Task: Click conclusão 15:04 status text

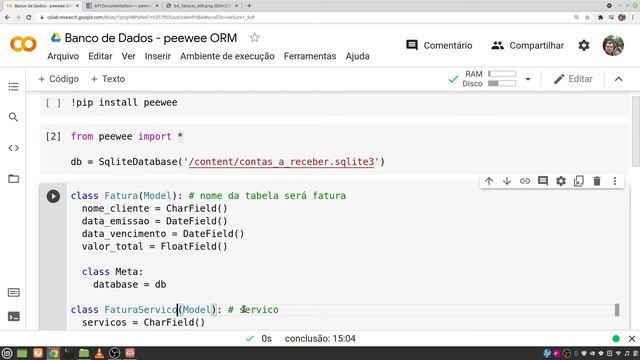Action: (320, 339)
